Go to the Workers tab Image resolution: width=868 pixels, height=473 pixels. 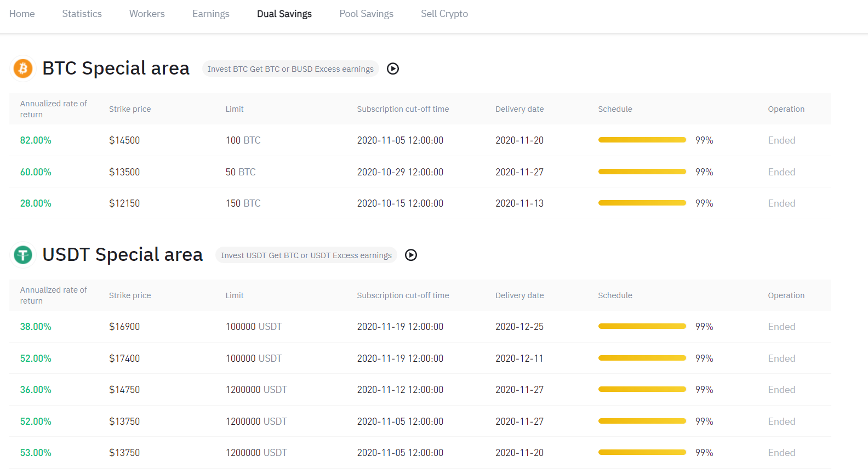(147, 14)
